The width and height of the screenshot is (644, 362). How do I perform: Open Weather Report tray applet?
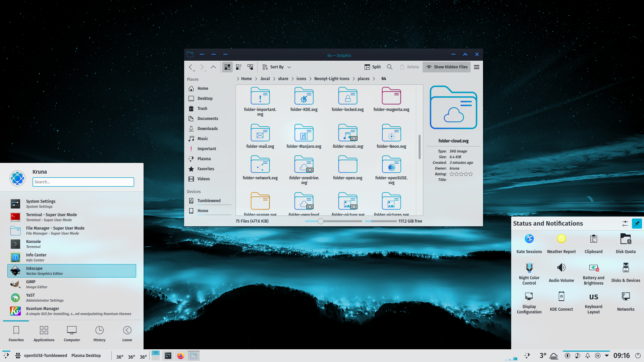click(x=561, y=244)
